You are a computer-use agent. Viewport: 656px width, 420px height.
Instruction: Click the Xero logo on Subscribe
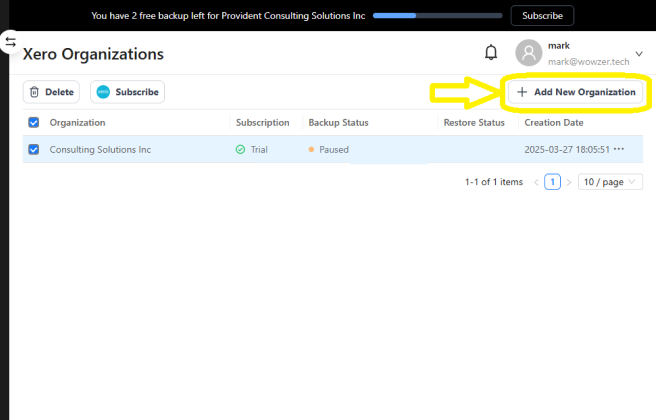(103, 92)
